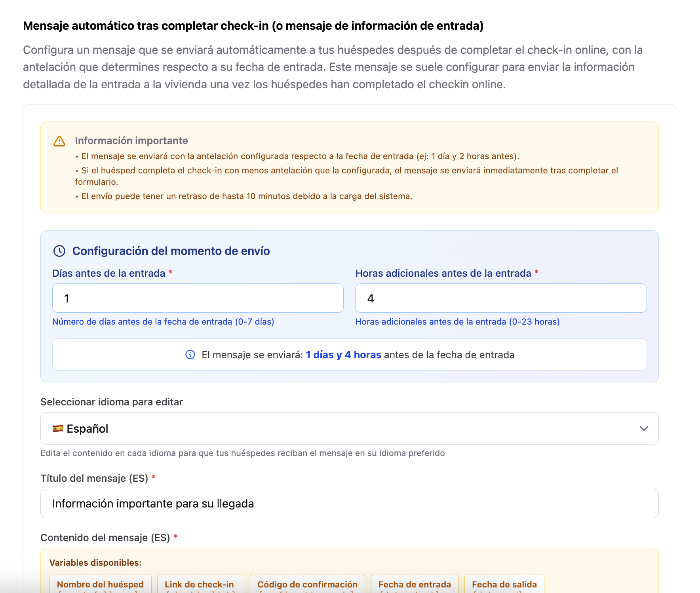Insert the Link de check-in variable

pos(200,584)
